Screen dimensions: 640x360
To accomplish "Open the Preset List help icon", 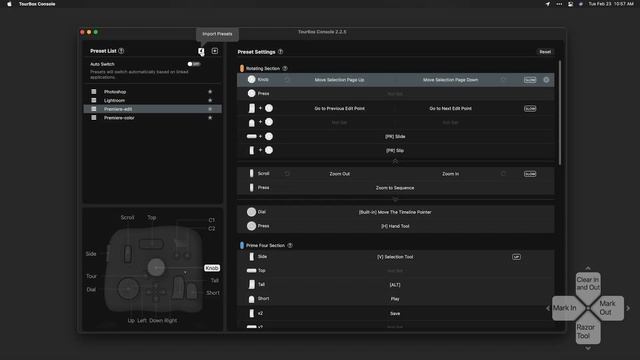I will 121,51.
